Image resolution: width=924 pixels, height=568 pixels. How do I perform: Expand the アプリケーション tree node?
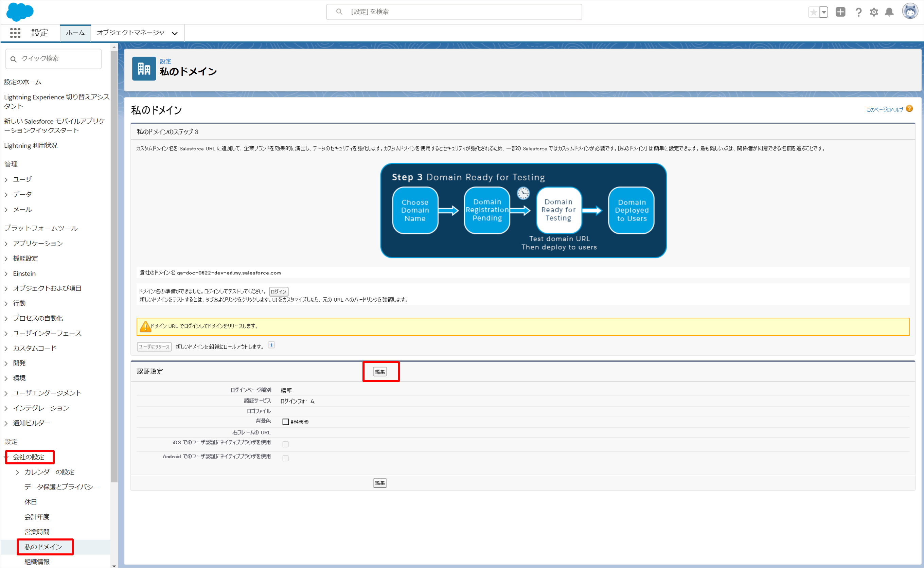(x=6, y=244)
